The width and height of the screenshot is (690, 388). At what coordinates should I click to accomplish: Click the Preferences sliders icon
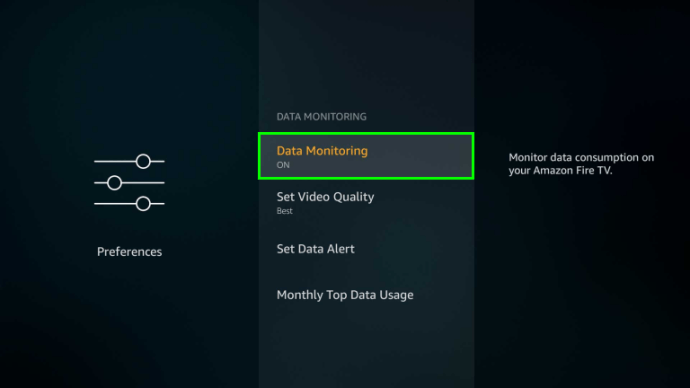(129, 183)
